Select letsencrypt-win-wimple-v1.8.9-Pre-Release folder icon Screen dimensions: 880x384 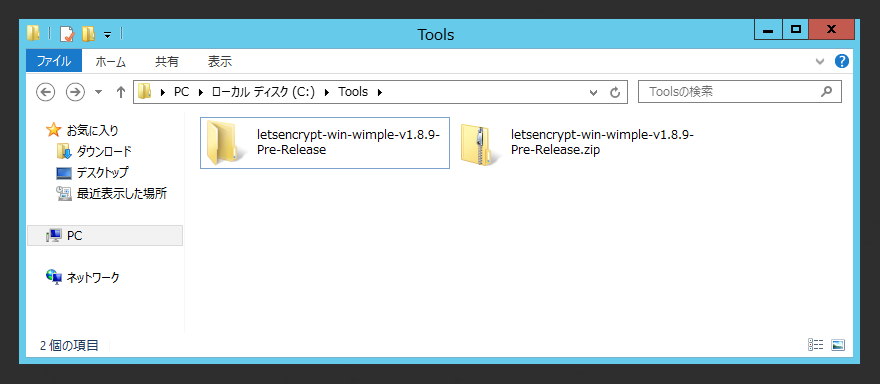(226, 142)
